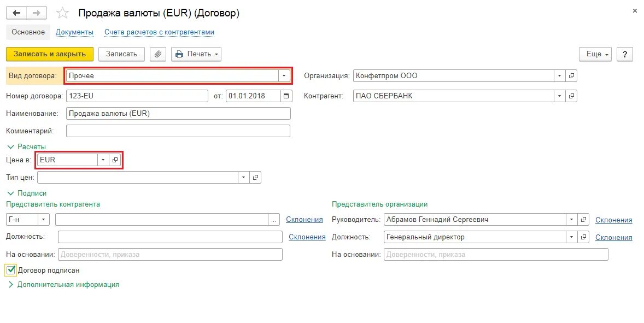Open the Вид договора dropdown
Image resolution: width=644 pixels, height=323 pixels.
(284, 76)
